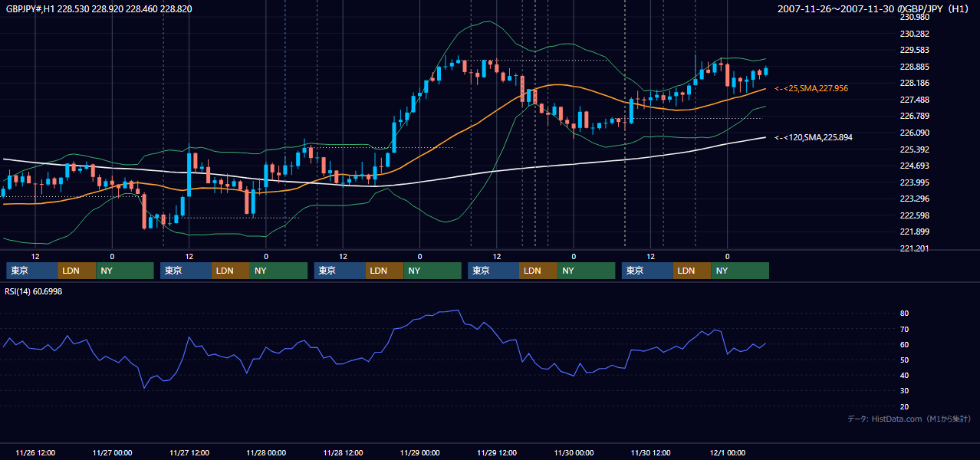Select the NY session box for 11/30
Viewport: 980px width, 460px height.
click(740, 271)
